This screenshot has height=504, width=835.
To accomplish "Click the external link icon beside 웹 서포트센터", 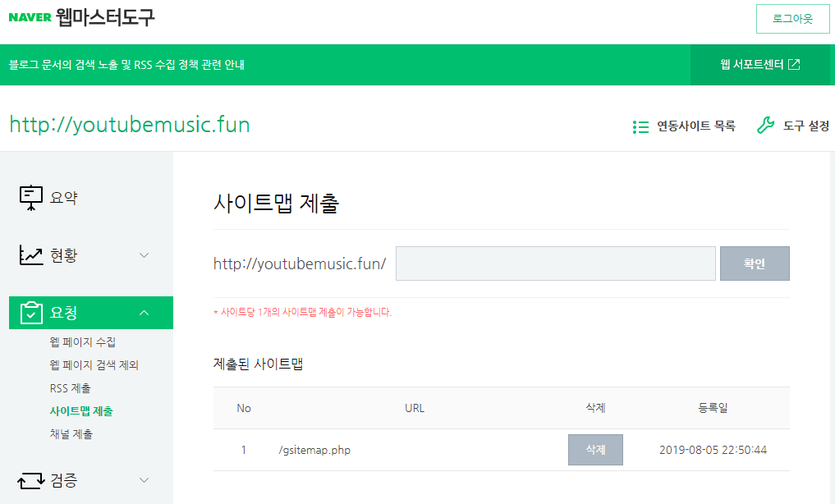I will [x=794, y=65].
